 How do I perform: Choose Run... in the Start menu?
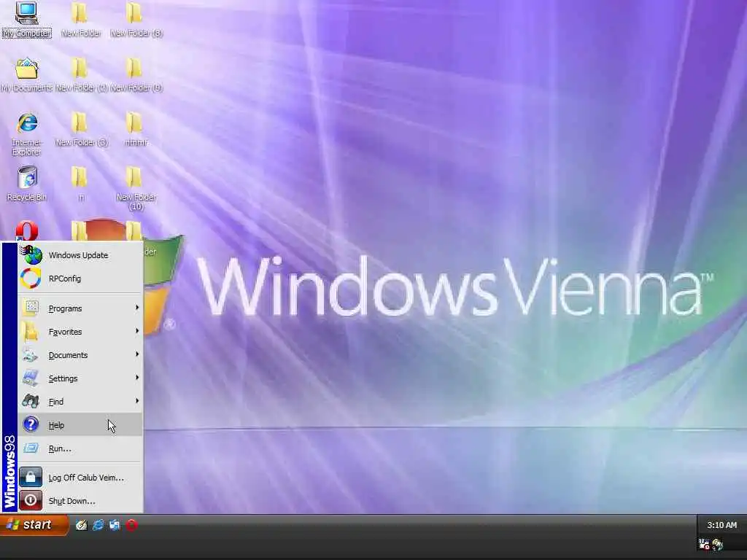pos(80,448)
